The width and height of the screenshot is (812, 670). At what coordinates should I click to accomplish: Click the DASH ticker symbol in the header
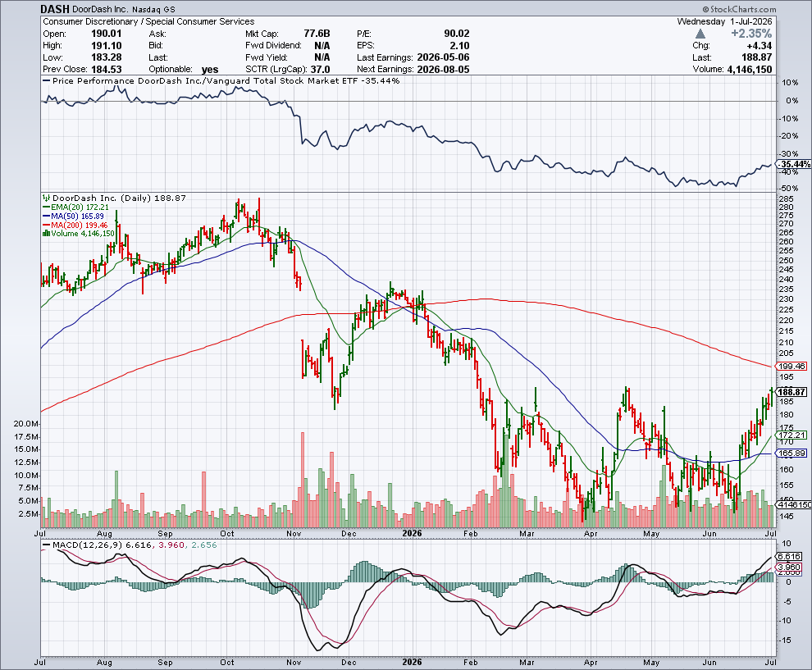pos(55,9)
